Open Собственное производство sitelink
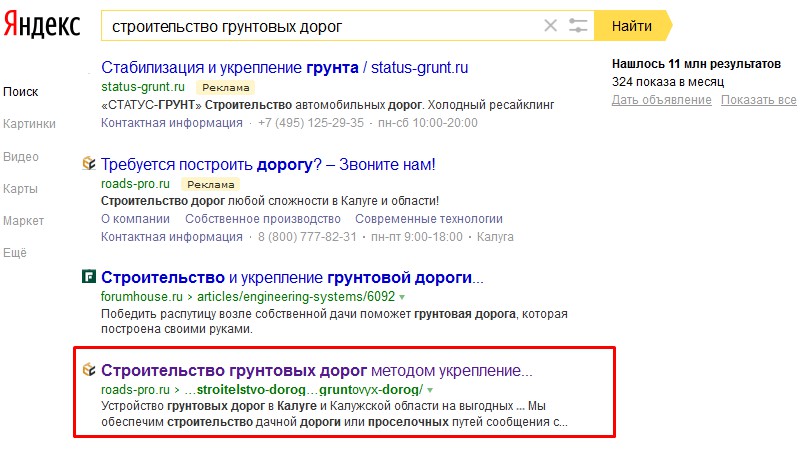The image size is (800, 452). click(263, 219)
